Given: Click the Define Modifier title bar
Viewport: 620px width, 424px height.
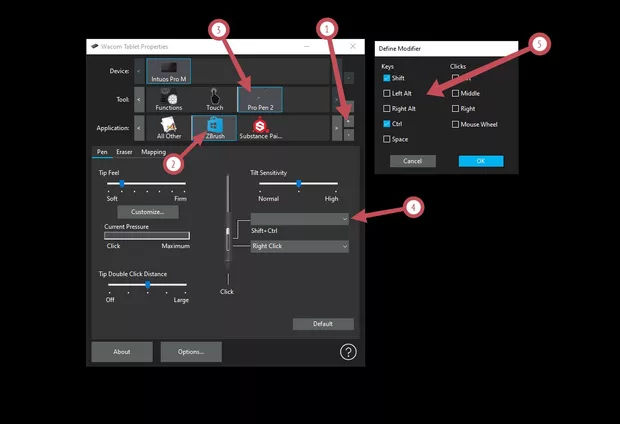Looking at the screenshot, I should pyautogui.click(x=446, y=49).
